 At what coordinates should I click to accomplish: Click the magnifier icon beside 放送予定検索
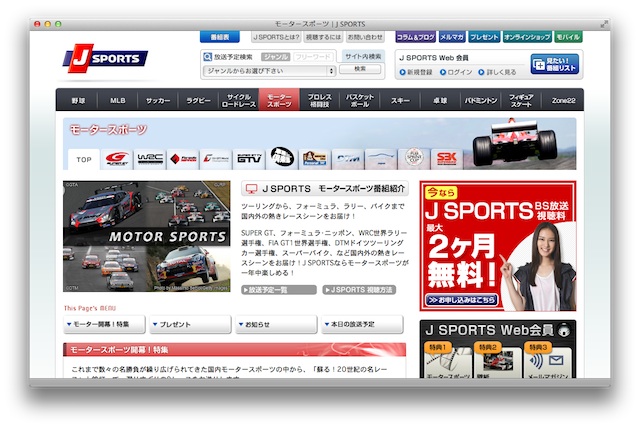[x=207, y=57]
